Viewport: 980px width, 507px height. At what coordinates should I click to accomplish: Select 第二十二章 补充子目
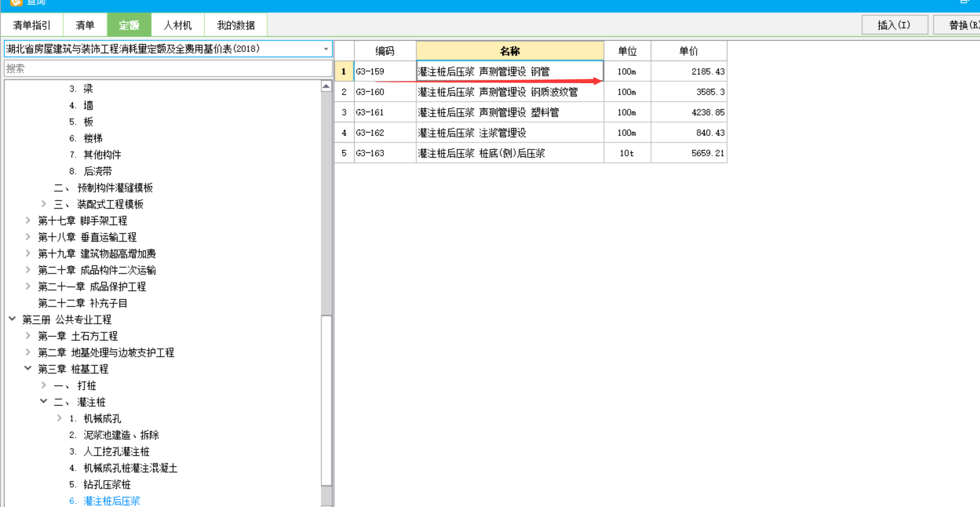[83, 303]
